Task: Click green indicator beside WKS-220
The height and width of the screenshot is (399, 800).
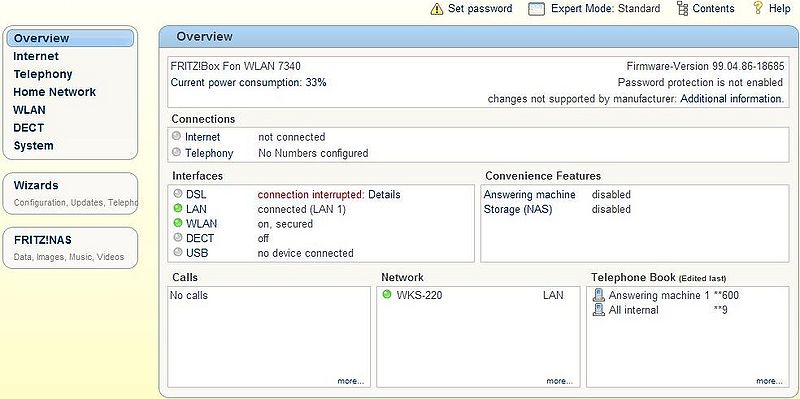Action: coord(387,294)
